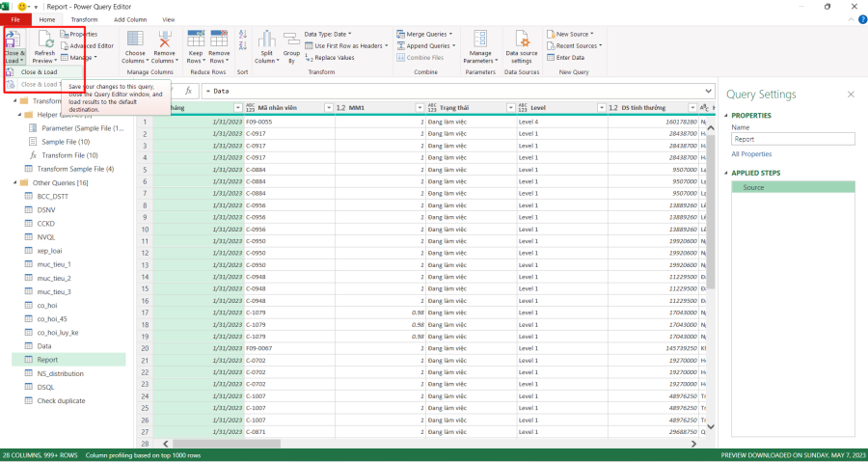Click the Close & Load ribbon icon
Viewport: 868px width, 462px height.
click(x=13, y=40)
